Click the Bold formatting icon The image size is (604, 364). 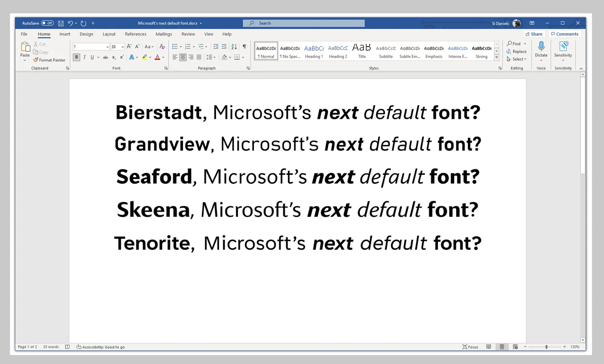(x=76, y=57)
